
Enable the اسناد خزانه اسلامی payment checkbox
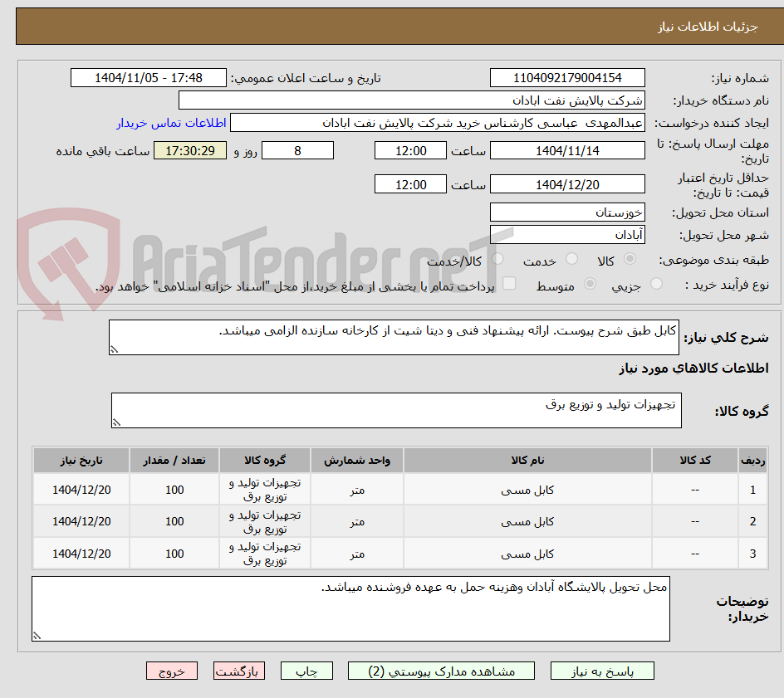[507, 284]
